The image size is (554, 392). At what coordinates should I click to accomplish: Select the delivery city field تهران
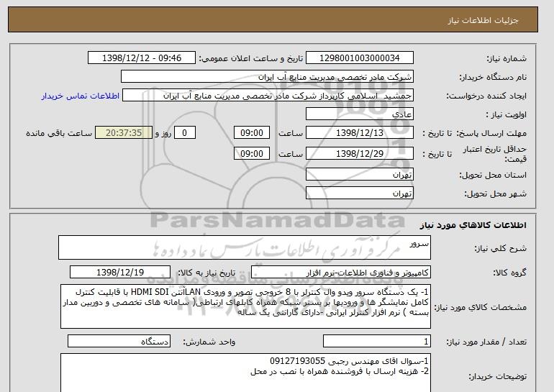[359, 193]
